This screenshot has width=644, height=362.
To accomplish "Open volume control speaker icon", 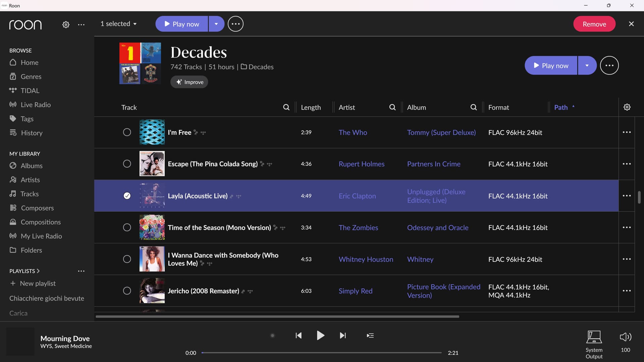I will 625,337.
